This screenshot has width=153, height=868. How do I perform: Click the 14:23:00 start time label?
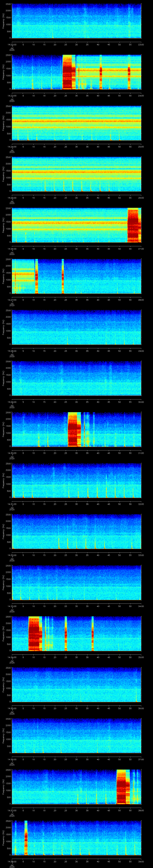point(12,96)
